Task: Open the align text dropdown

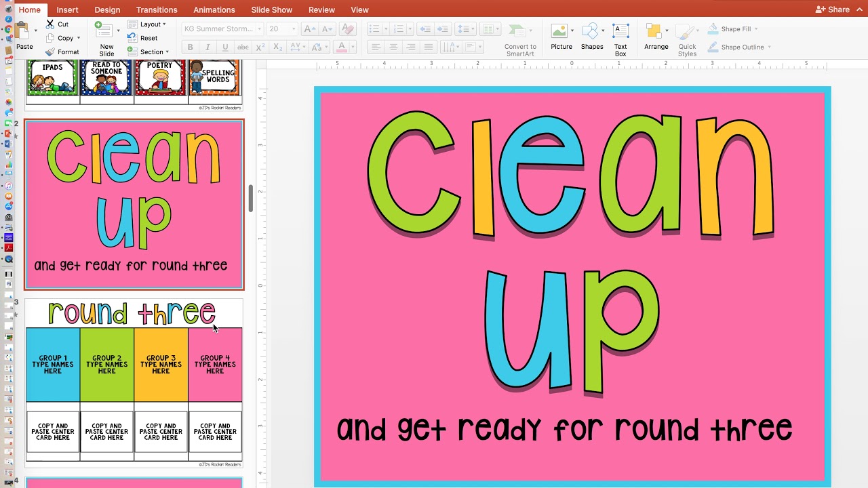Action: 475,47
